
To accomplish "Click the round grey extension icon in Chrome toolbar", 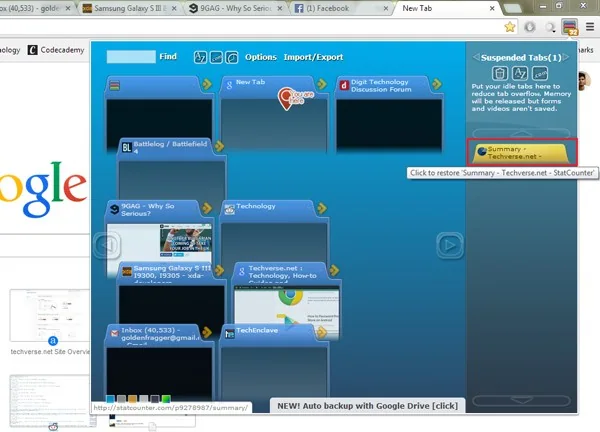I will point(530,27).
